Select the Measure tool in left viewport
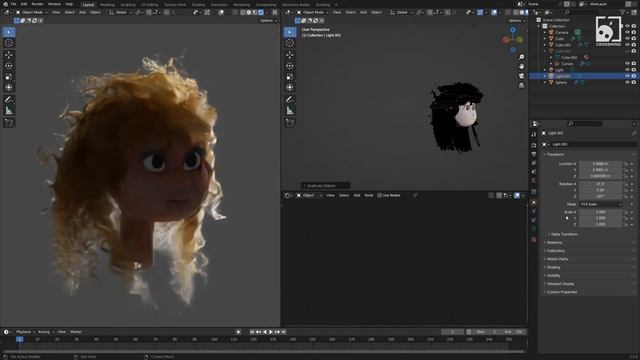Screen dimensions: 640x360 point(9,111)
